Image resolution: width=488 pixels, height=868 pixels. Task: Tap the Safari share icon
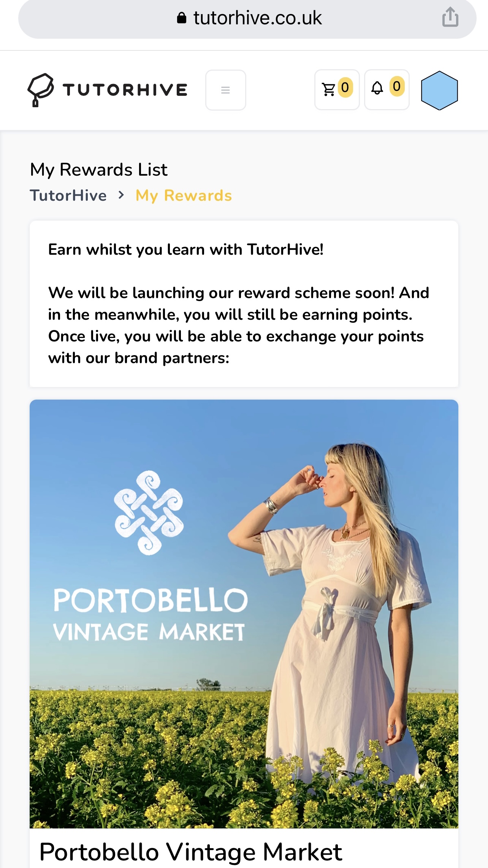pyautogui.click(x=450, y=17)
